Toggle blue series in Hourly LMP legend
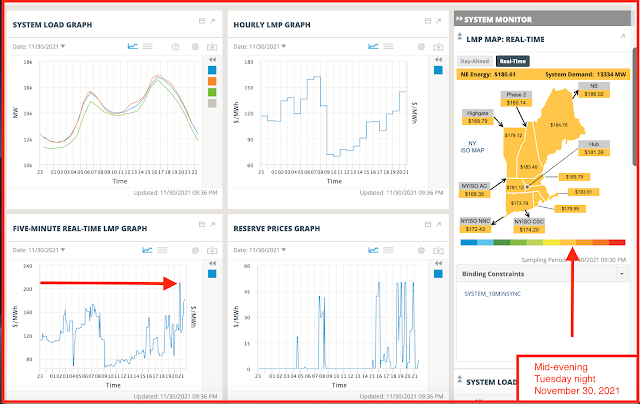The width and height of the screenshot is (640, 404). point(438,70)
